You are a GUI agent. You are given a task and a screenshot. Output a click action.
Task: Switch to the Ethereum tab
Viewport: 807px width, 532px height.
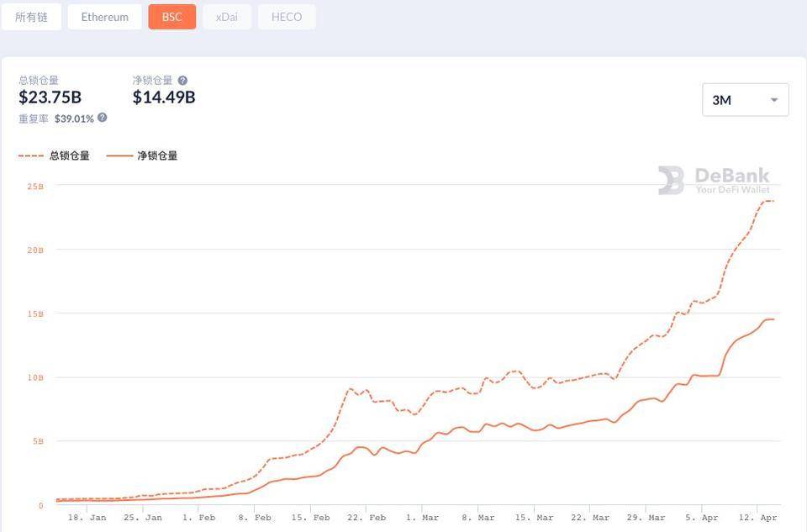click(105, 17)
